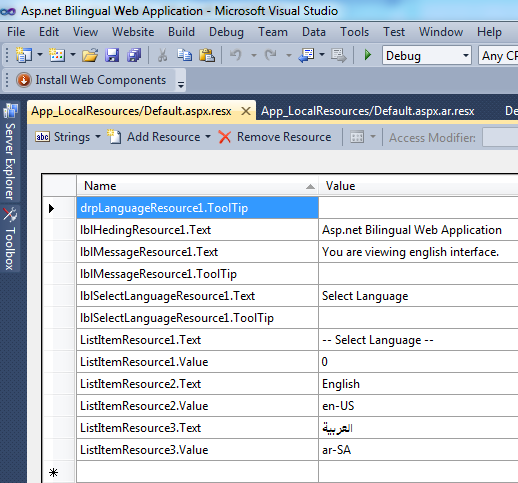Open the Toolbox side panel
Image resolution: width=518 pixels, height=483 pixels.
tap(10, 239)
